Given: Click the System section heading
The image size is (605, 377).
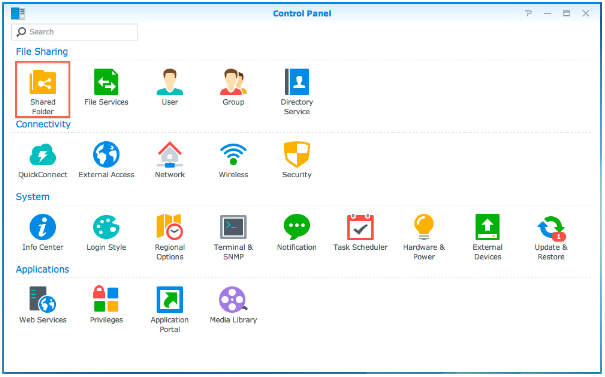Looking at the screenshot, I should pyautogui.click(x=32, y=197).
